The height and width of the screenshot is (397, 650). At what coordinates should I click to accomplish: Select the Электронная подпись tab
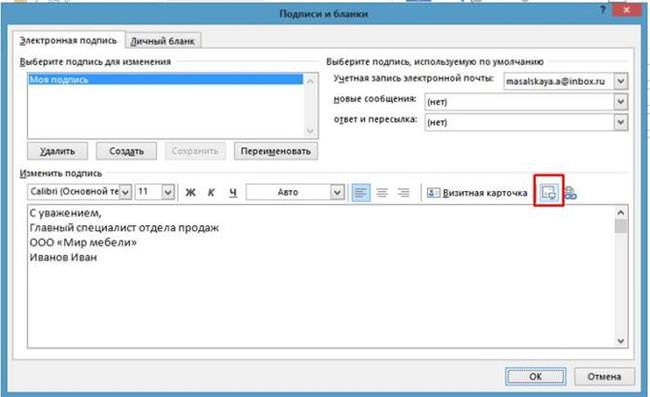point(68,40)
